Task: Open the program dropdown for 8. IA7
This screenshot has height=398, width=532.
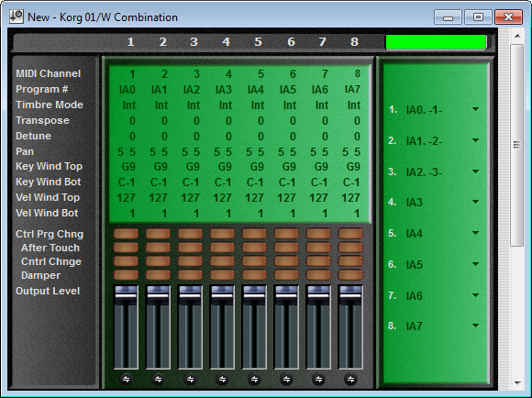Action: pos(475,326)
